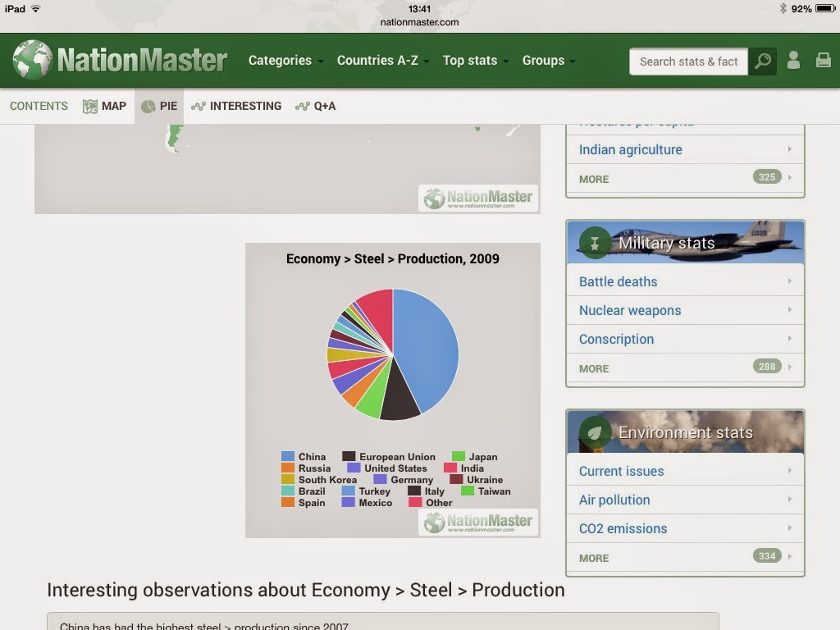Click the Environment stats leaf icon
The width and height of the screenshot is (840, 630).
594,432
